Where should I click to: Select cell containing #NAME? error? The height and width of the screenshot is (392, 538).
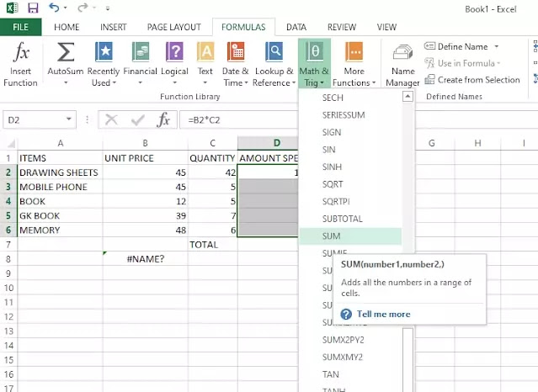coord(145,259)
